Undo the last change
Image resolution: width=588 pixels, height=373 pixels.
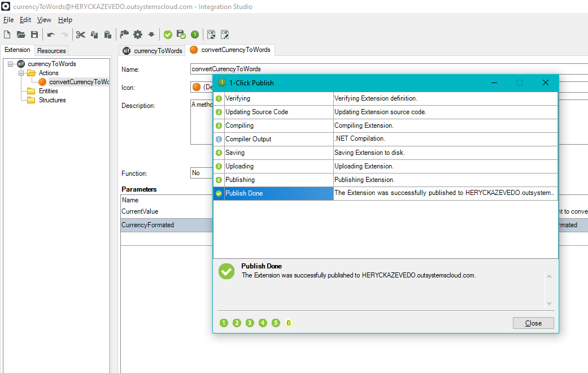[51, 34]
